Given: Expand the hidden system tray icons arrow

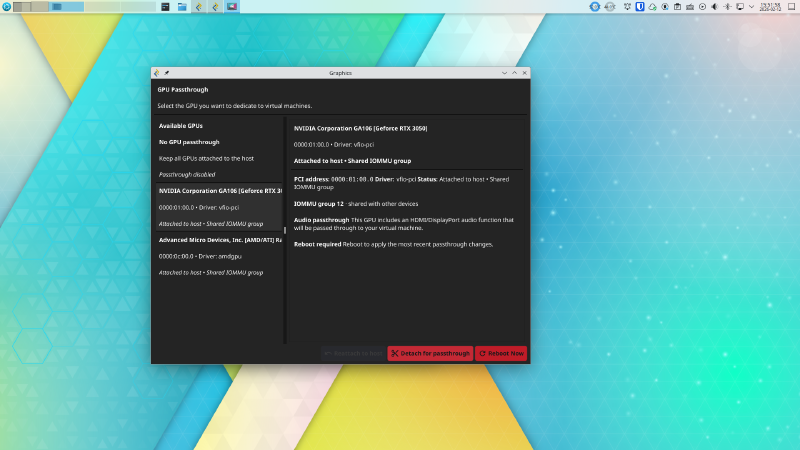Looking at the screenshot, I should click(x=752, y=6).
